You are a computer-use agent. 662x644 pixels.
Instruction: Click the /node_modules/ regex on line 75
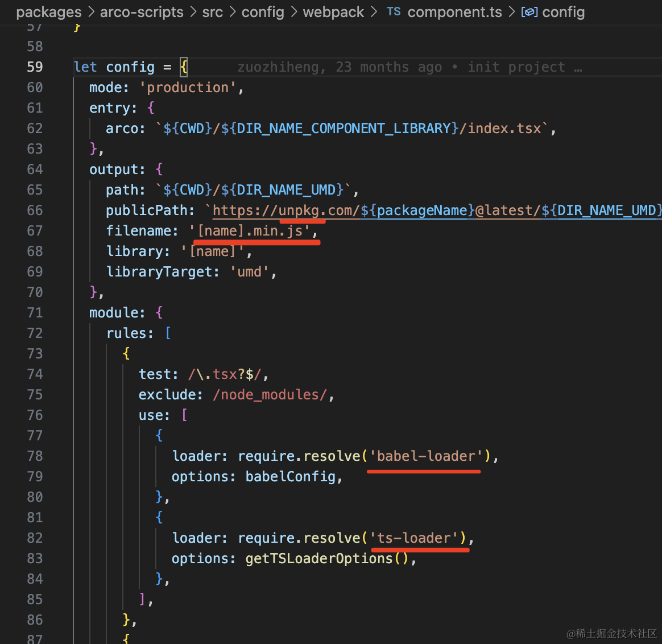tap(270, 395)
